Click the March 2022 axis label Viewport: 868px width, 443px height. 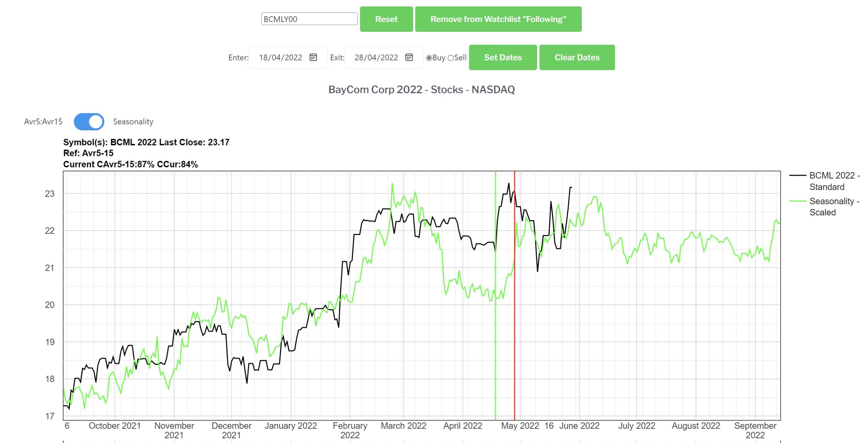tap(403, 426)
